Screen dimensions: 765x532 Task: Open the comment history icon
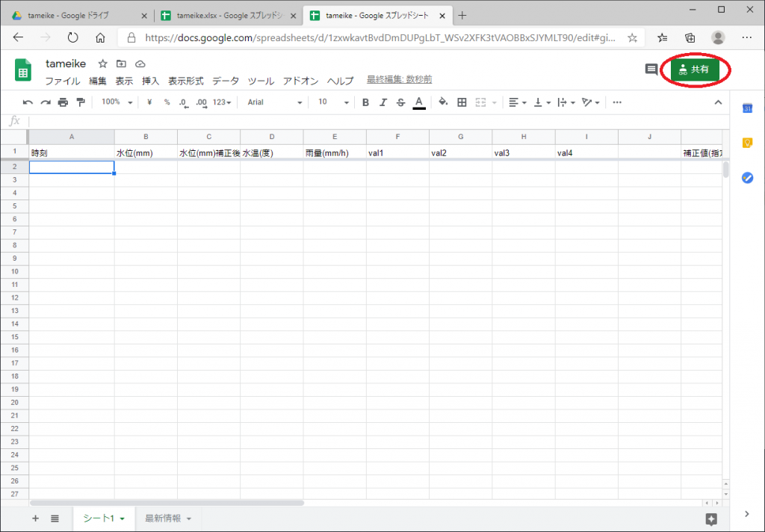651,69
